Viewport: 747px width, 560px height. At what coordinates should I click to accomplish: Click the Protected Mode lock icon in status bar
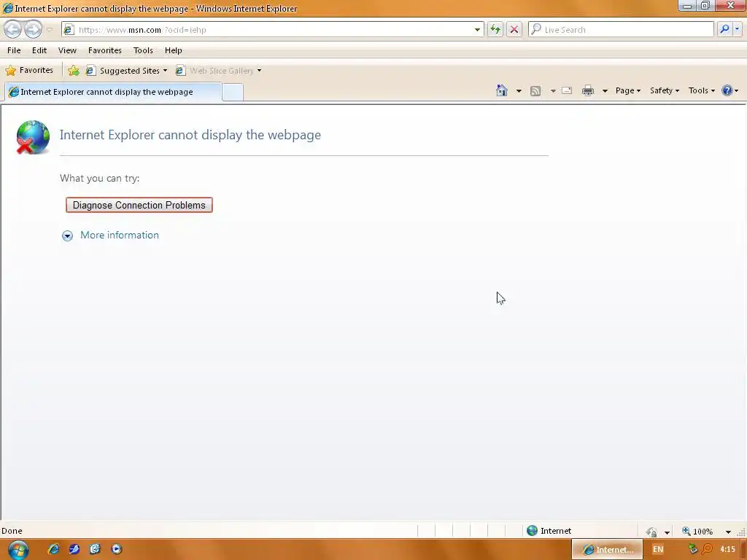click(x=651, y=532)
